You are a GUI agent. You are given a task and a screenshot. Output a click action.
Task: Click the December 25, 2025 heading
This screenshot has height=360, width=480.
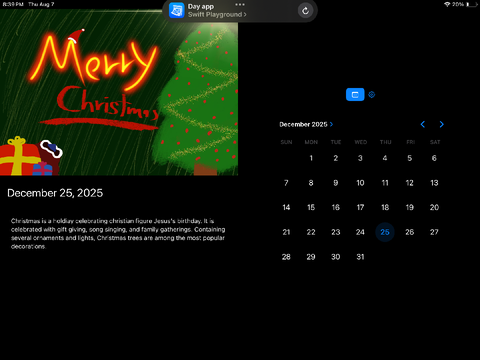coord(55,193)
